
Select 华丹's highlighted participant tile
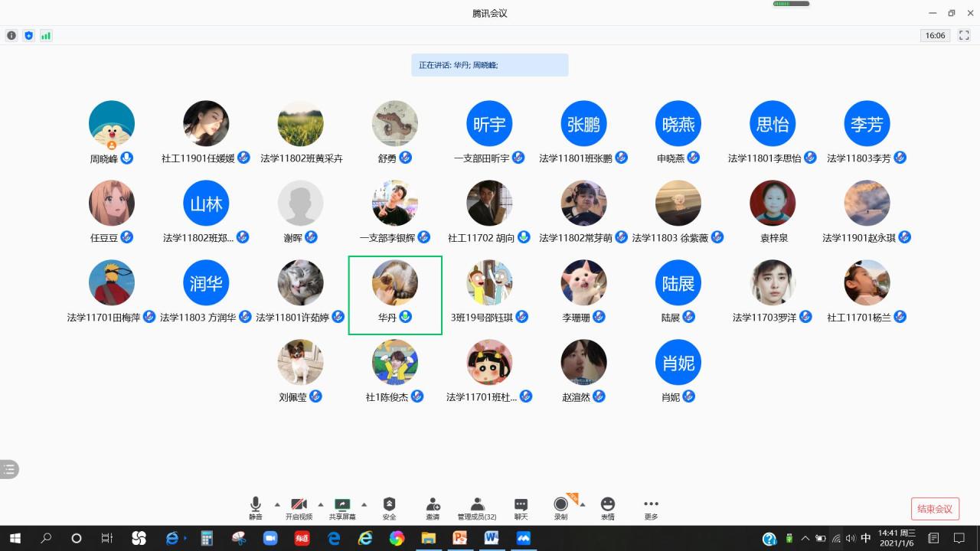[x=395, y=295]
